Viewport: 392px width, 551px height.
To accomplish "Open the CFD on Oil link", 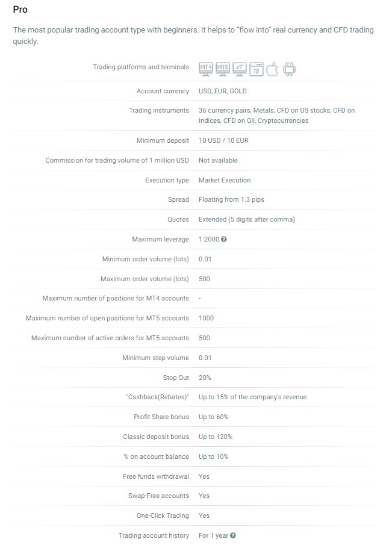I will coord(238,120).
